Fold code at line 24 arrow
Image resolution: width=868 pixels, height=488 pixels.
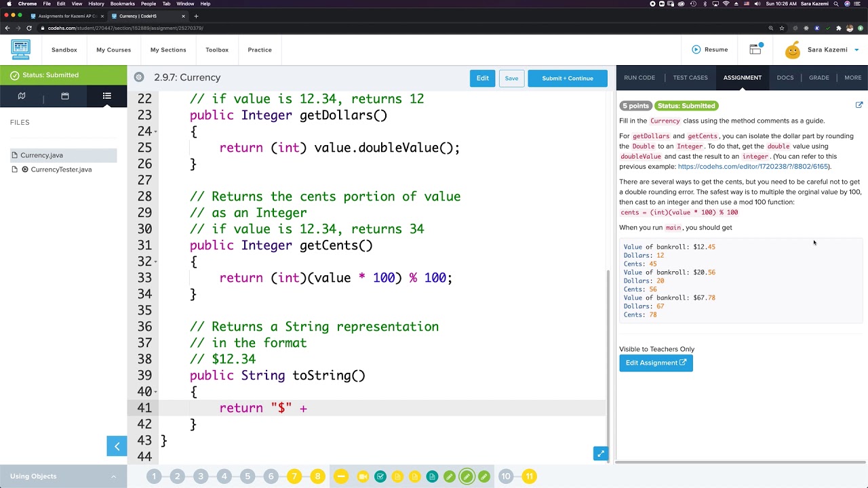(156, 131)
